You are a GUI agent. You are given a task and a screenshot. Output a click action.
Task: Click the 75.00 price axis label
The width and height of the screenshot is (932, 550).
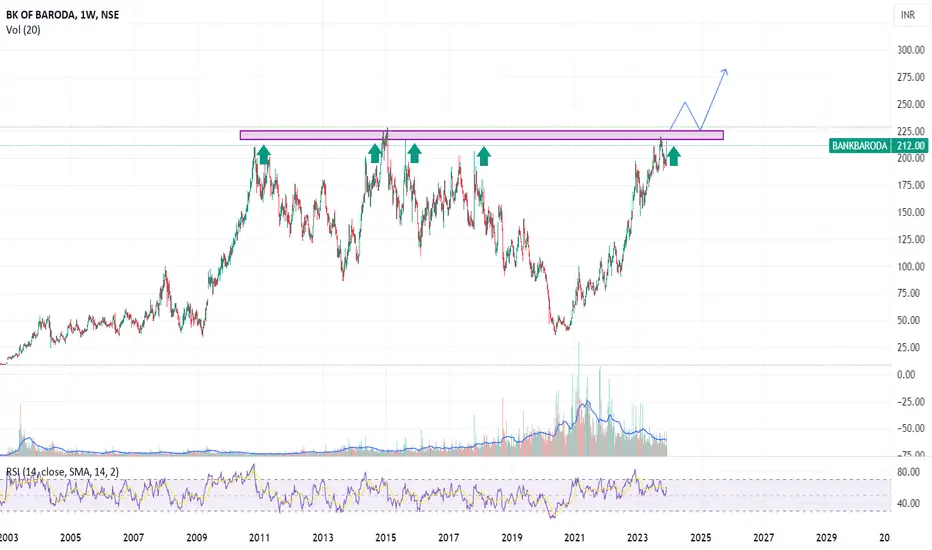(909, 293)
